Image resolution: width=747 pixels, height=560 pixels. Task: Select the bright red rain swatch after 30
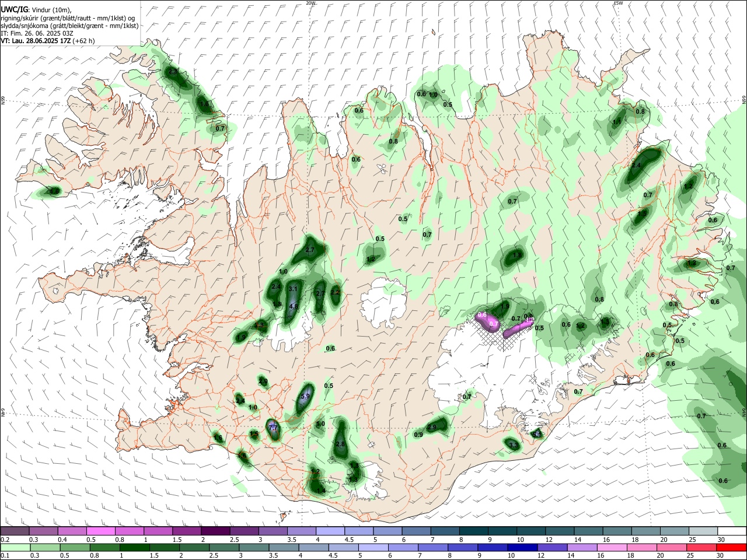[x=732, y=548]
